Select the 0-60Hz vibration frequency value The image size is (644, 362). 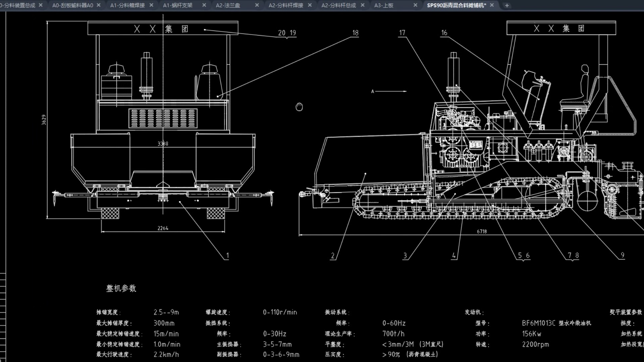(394, 323)
